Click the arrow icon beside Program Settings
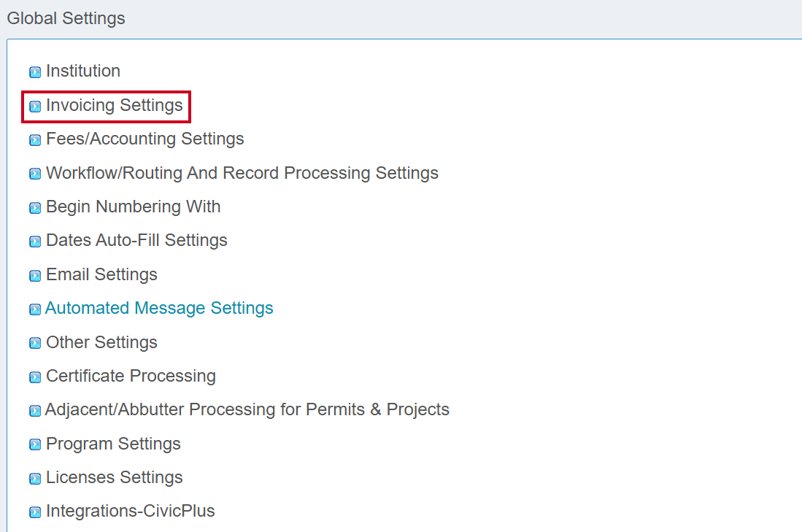This screenshot has height=532, width=802. pos(35,445)
